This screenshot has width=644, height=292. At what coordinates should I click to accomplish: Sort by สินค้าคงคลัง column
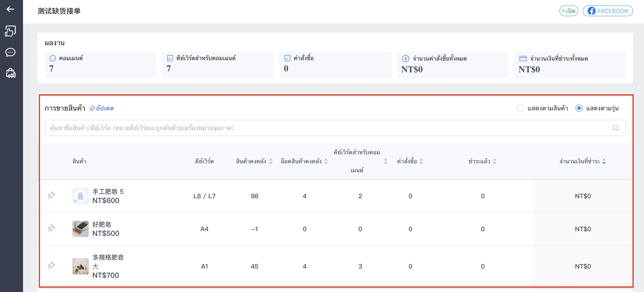pos(271,162)
